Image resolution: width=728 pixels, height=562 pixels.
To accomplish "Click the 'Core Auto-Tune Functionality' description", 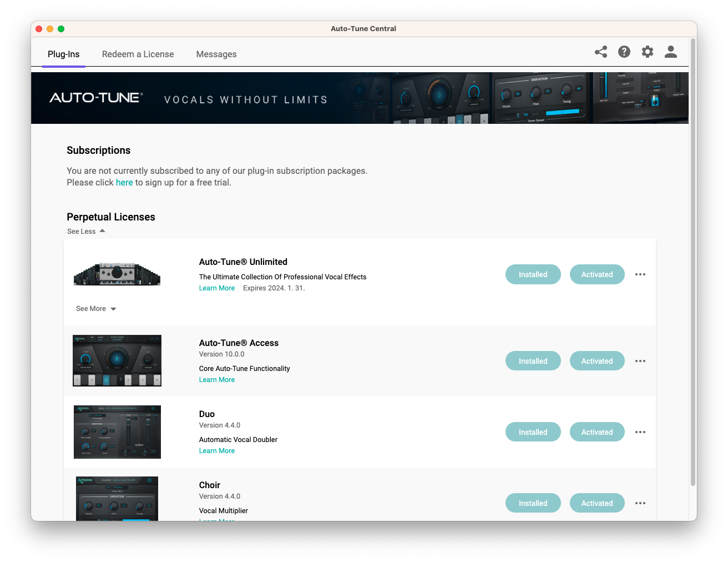I will pyautogui.click(x=245, y=369).
